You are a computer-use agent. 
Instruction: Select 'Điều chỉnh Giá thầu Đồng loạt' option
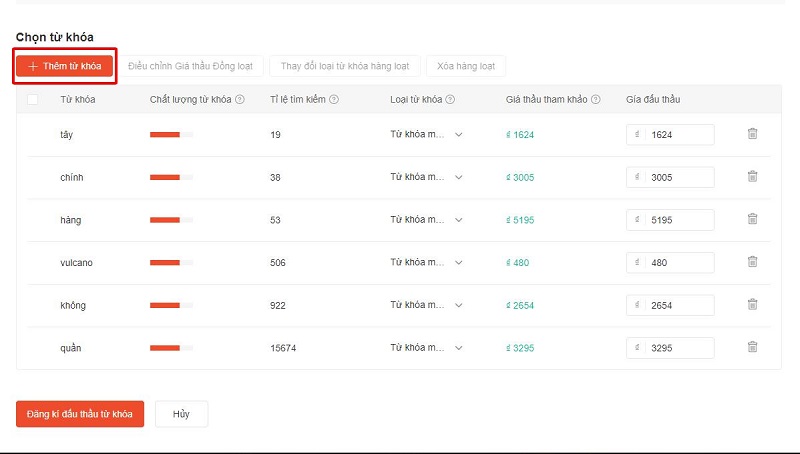point(190,66)
